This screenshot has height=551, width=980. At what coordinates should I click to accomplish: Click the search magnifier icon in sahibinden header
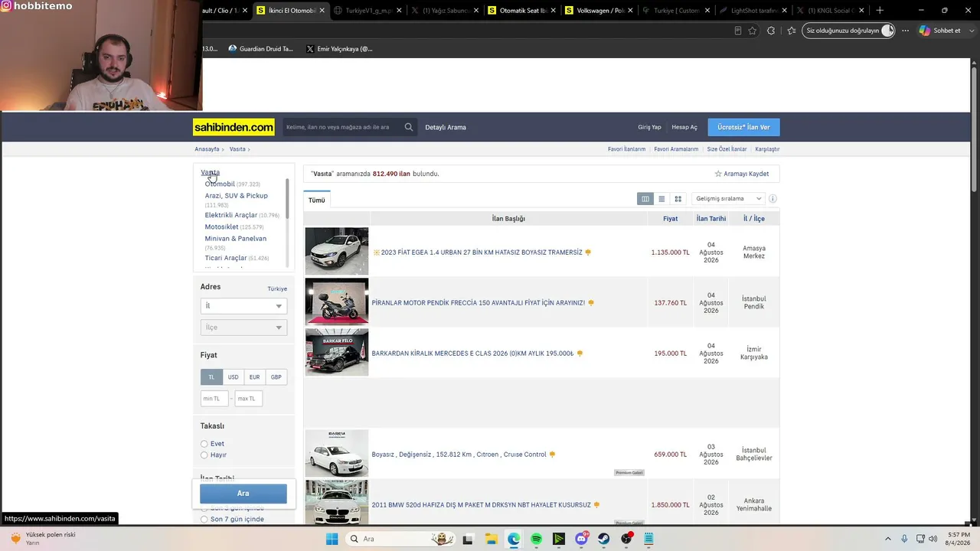(409, 127)
